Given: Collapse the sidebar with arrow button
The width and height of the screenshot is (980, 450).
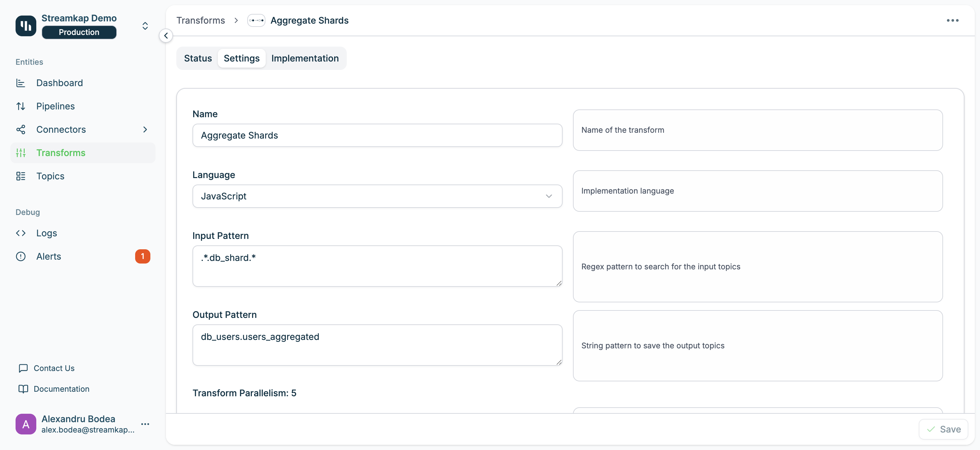Looking at the screenshot, I should click(166, 36).
